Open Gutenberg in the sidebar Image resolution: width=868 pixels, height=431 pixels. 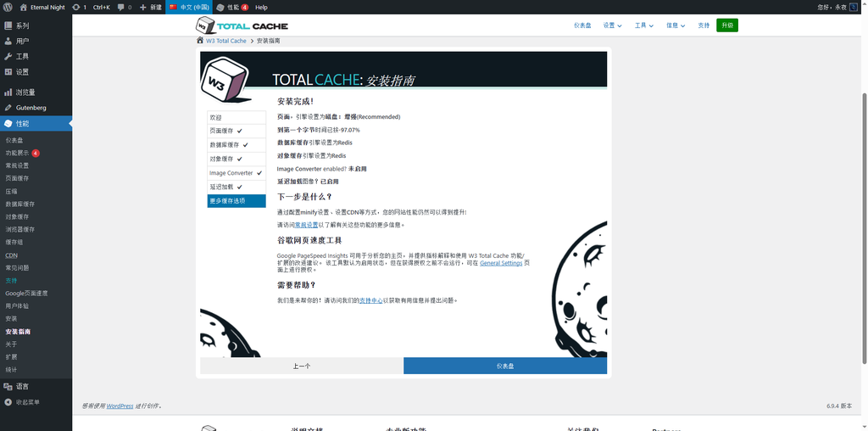[36, 108]
